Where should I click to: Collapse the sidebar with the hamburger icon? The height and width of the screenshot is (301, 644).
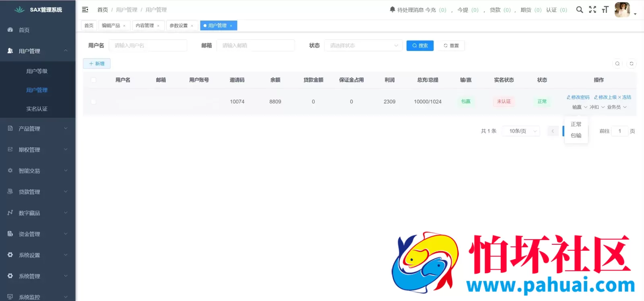[x=85, y=10]
